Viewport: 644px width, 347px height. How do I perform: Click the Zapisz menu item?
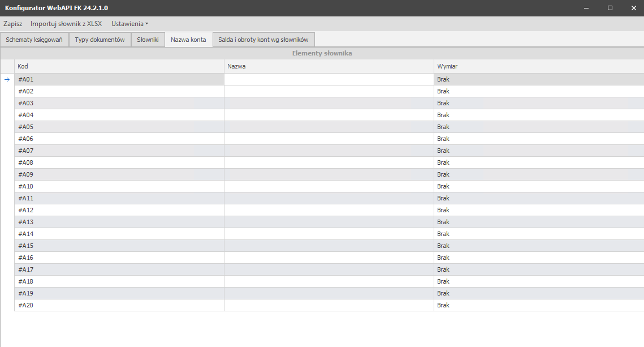click(x=12, y=24)
